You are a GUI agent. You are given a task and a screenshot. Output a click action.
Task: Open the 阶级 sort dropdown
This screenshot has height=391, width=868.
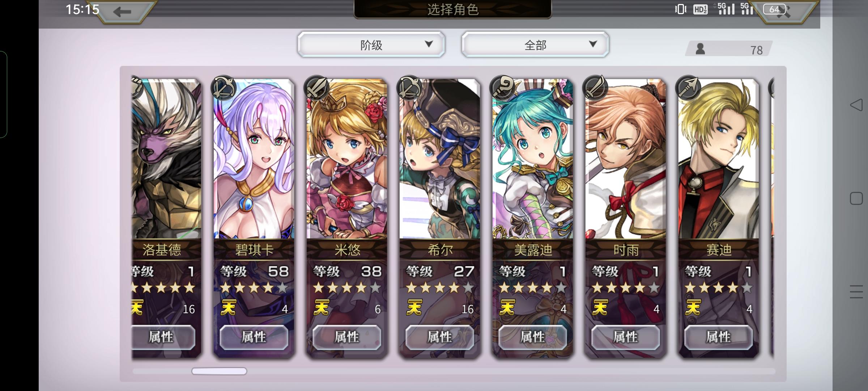[371, 45]
